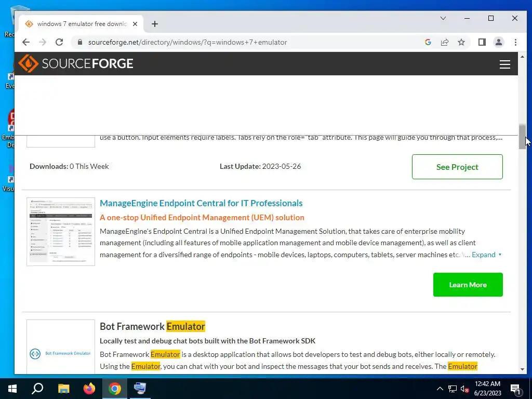Open the Chrome three-dot menu
Image resolution: width=532 pixels, height=399 pixels.
point(515,42)
